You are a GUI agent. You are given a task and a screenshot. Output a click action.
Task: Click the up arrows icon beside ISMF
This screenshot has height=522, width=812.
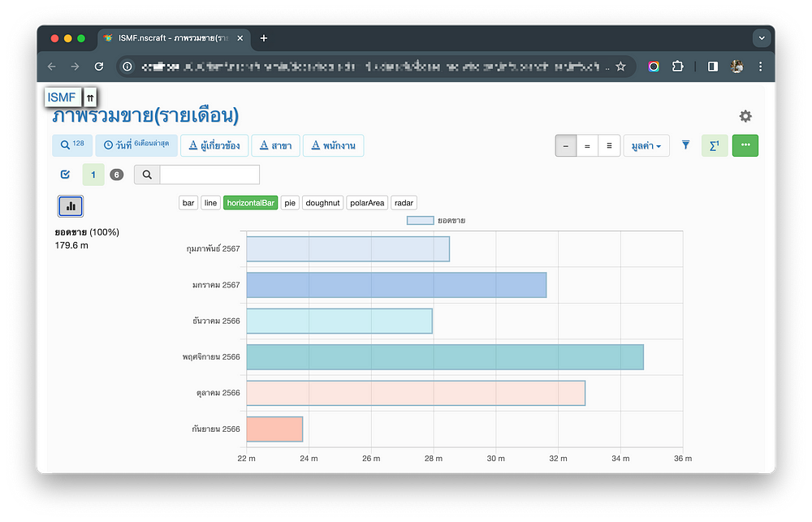pyautogui.click(x=91, y=97)
